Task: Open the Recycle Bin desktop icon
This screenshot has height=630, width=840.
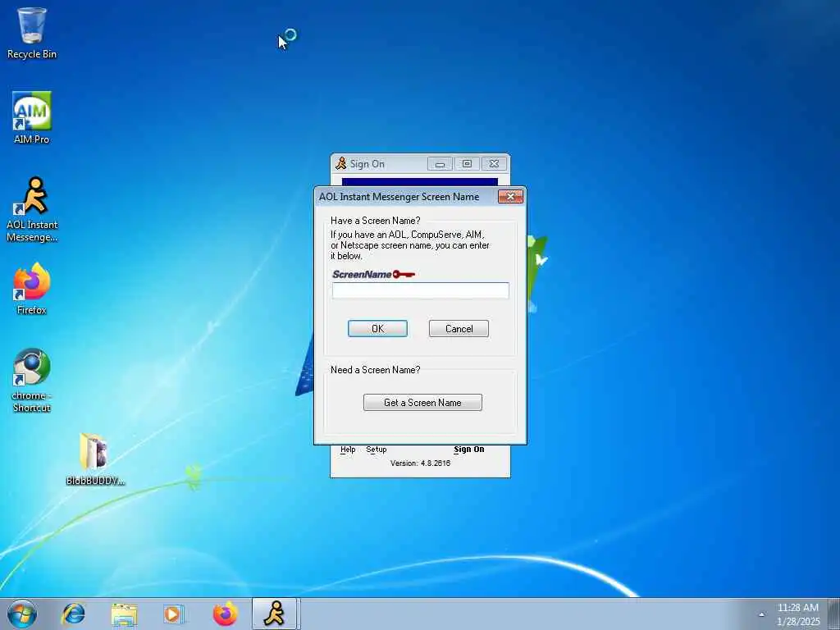Action: point(32,33)
